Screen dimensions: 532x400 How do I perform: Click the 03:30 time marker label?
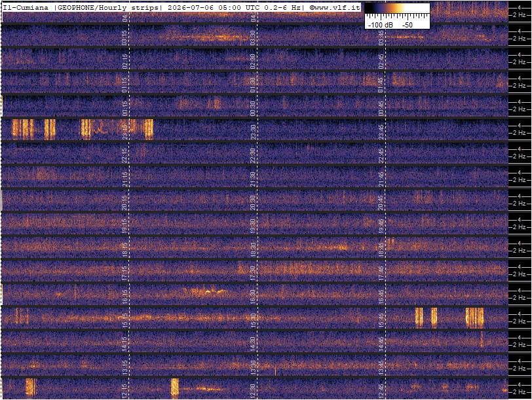click(253, 37)
